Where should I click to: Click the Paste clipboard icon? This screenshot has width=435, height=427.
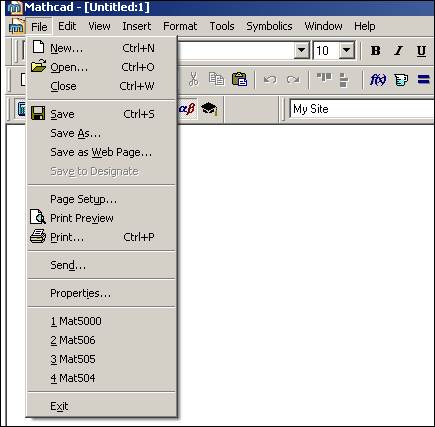pyautogui.click(x=239, y=80)
